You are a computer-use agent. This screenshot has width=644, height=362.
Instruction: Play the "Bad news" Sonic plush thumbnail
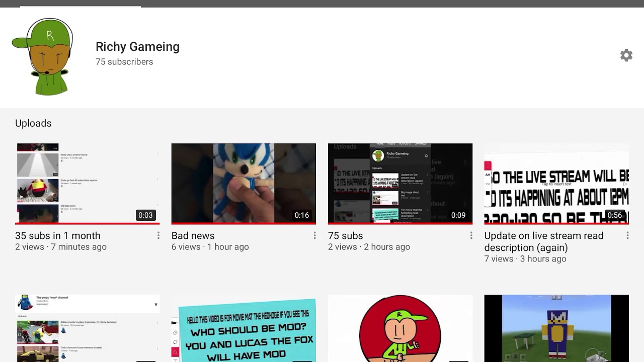point(244,184)
